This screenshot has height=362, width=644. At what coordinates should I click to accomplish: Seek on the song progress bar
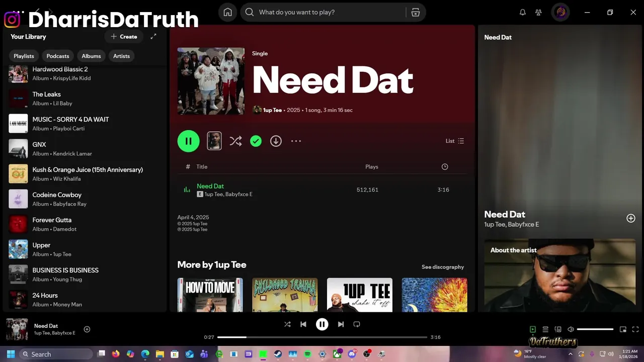click(322, 337)
